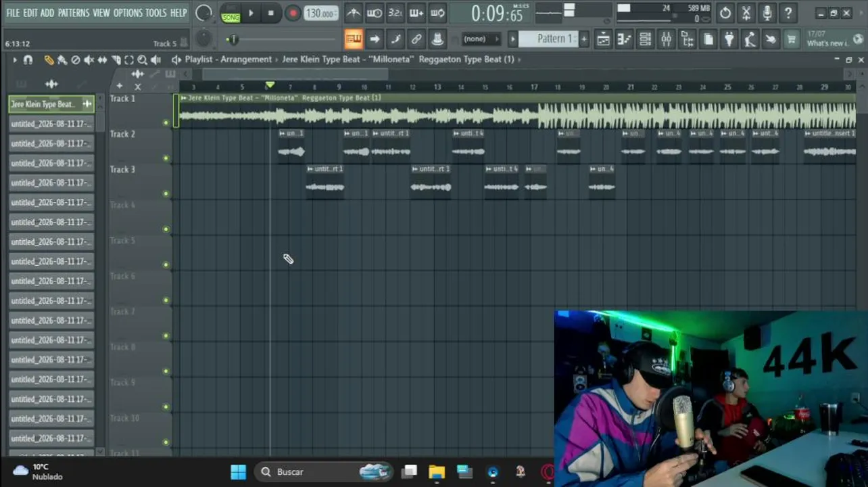Open the Channel rack icon
868x487 pixels.
645,39
